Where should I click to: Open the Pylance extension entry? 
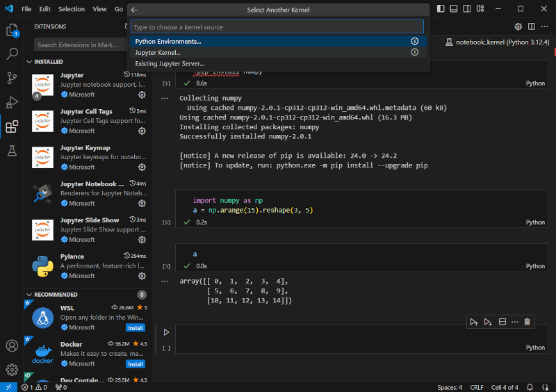coord(88,266)
